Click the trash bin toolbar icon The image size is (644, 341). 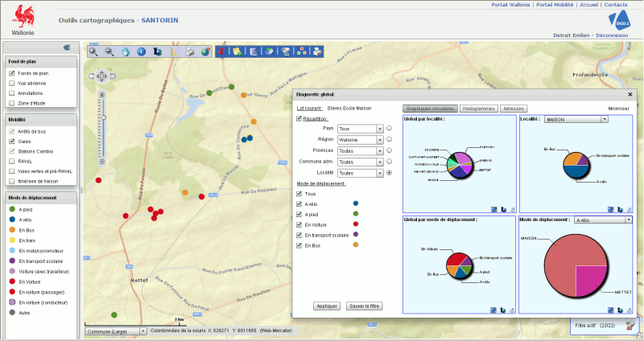pos(254,51)
